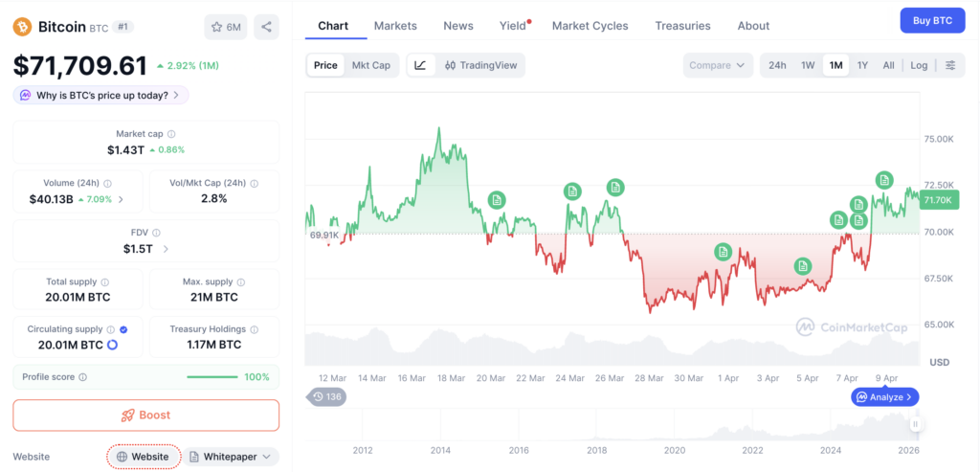Click the circulating supply progress ring icon
Viewport: 980px width, 472px height.
point(113,345)
